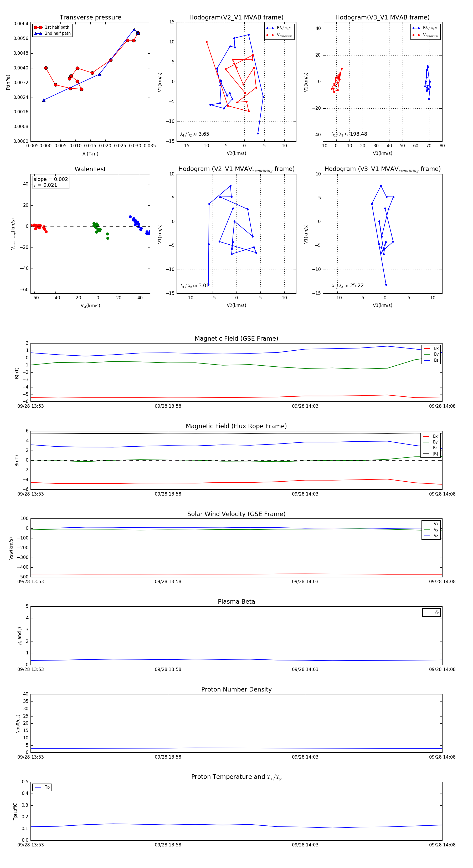Click the 'Hodogram(V2_V1 MVAB frame)' title
The width and height of the screenshot is (473, 868).
pos(236,17)
